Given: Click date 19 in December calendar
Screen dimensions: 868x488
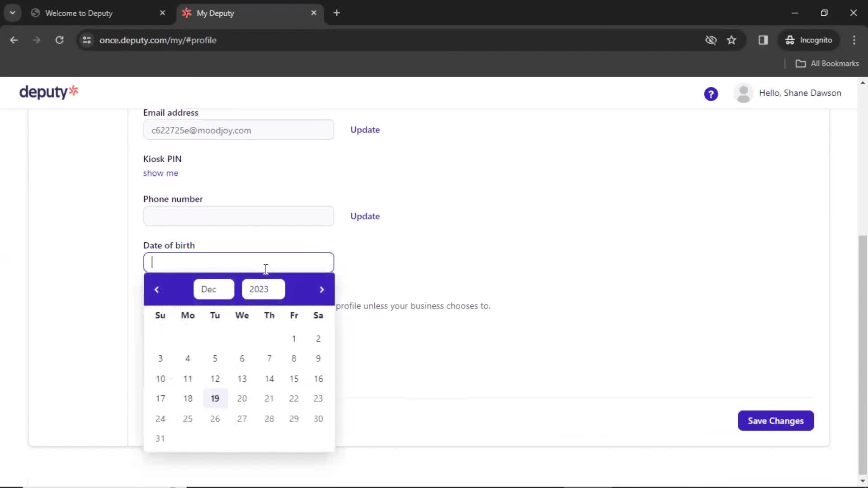Looking at the screenshot, I should 215,398.
